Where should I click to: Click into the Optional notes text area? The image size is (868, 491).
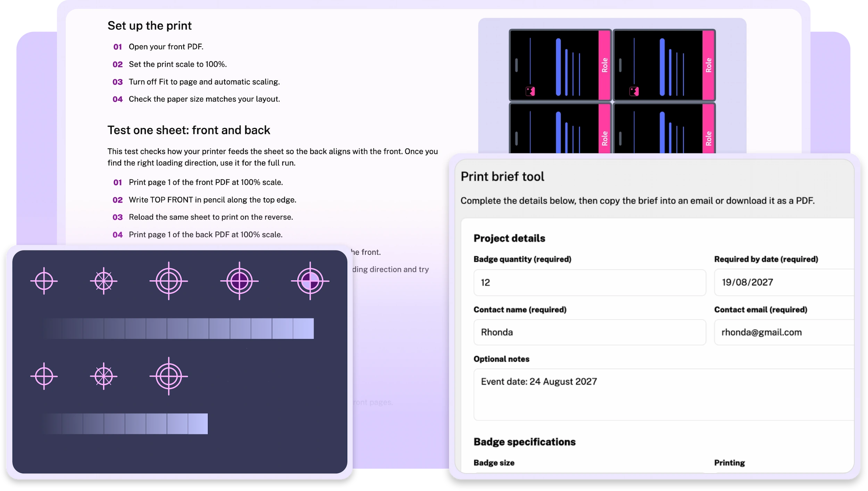(664, 395)
